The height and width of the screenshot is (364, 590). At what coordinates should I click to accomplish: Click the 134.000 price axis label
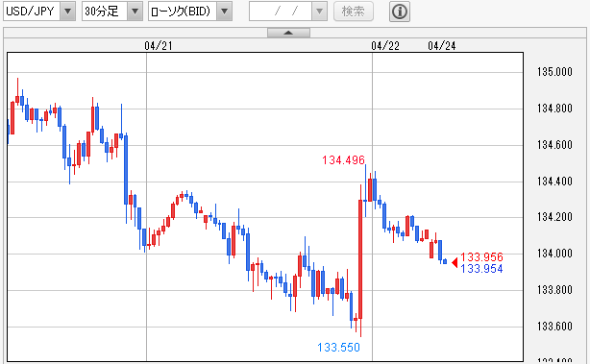click(554, 254)
